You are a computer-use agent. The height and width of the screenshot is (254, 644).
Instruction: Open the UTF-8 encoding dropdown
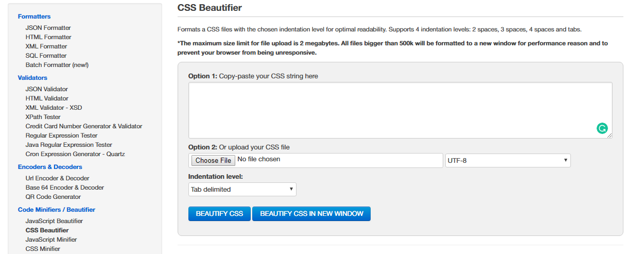508,160
